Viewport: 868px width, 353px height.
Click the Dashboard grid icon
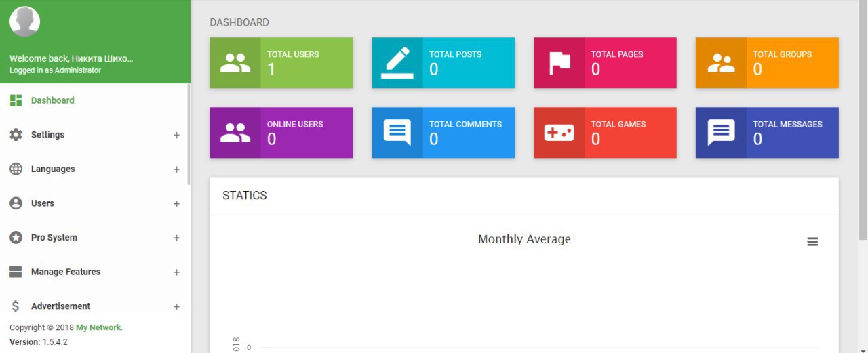coord(16,100)
